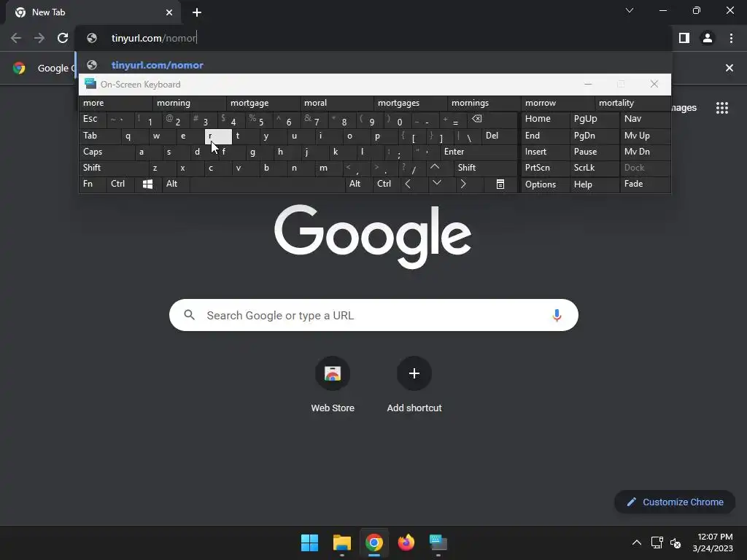This screenshot has height=560, width=747.
Task: Toggle the Caps key on keyboard
Action: click(106, 152)
